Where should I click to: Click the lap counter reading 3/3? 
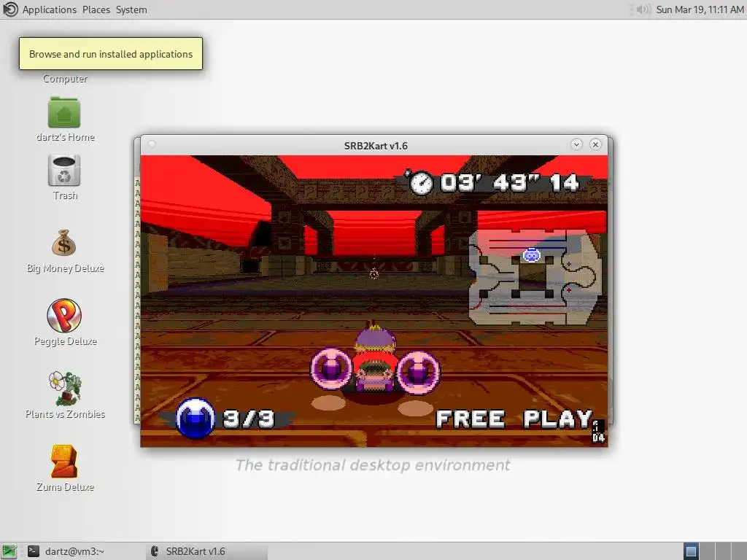[249, 419]
